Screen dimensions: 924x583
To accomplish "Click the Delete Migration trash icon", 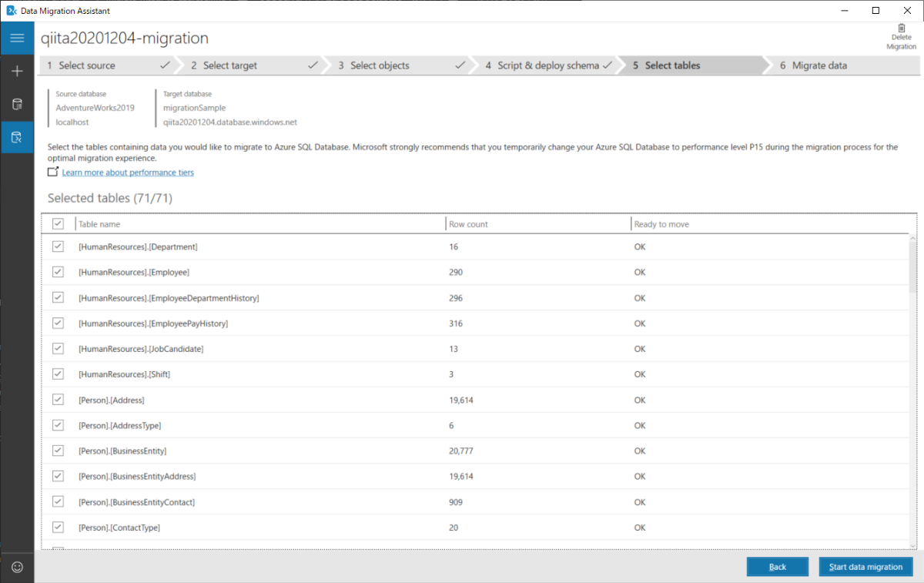I will (x=902, y=28).
